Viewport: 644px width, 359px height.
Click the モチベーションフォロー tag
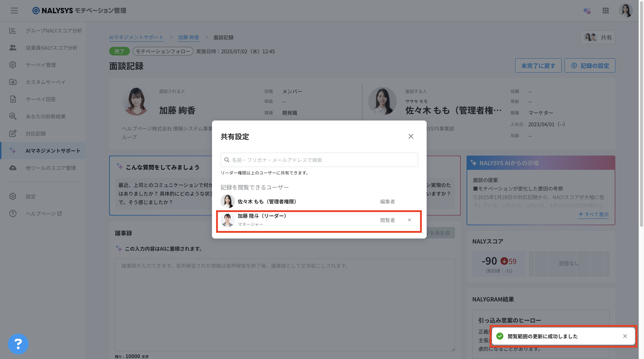click(163, 51)
